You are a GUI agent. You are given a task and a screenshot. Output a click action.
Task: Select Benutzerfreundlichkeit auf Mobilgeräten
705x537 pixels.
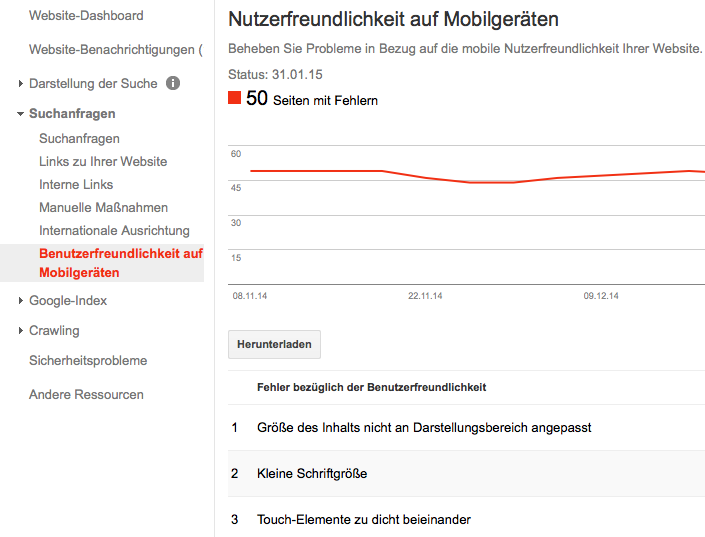pyautogui.click(x=102, y=263)
